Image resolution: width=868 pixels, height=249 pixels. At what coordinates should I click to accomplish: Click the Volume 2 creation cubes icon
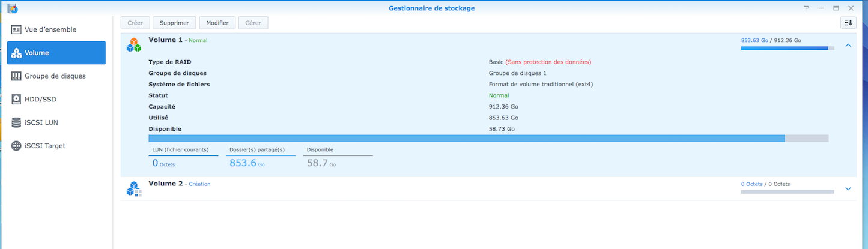tap(133, 188)
